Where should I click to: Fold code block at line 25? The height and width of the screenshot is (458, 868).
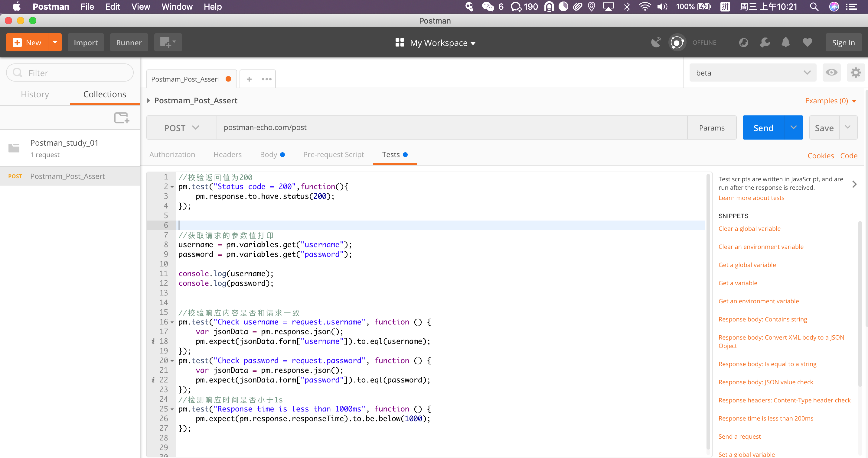(x=172, y=410)
